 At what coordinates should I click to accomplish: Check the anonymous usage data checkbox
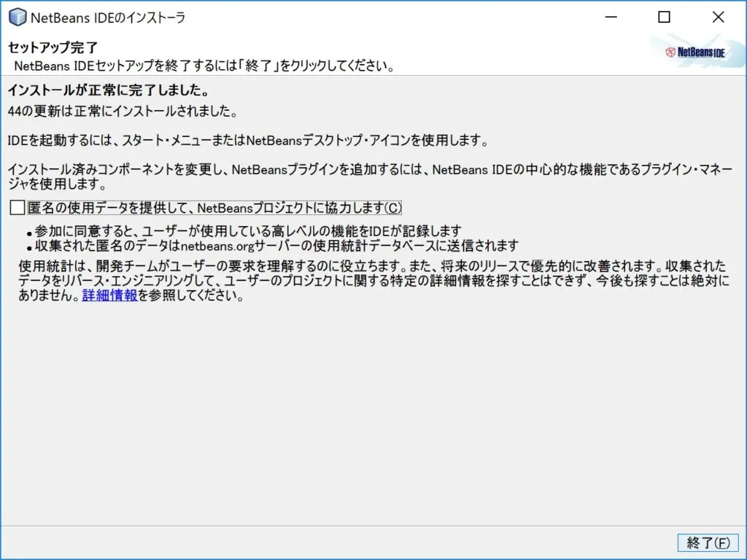point(18,208)
